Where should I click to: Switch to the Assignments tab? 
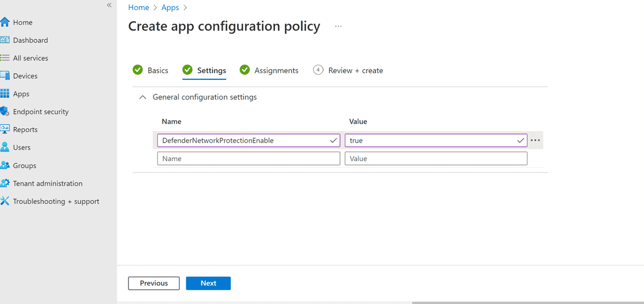(x=276, y=70)
